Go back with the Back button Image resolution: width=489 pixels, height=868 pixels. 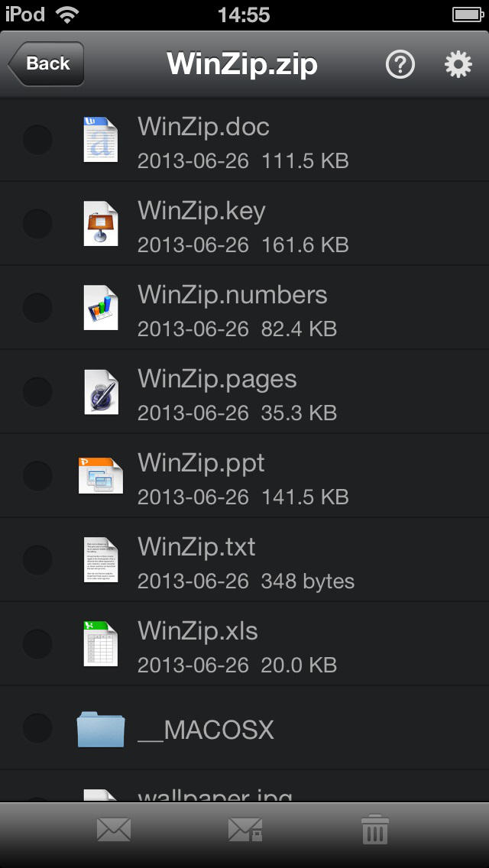[x=46, y=63]
